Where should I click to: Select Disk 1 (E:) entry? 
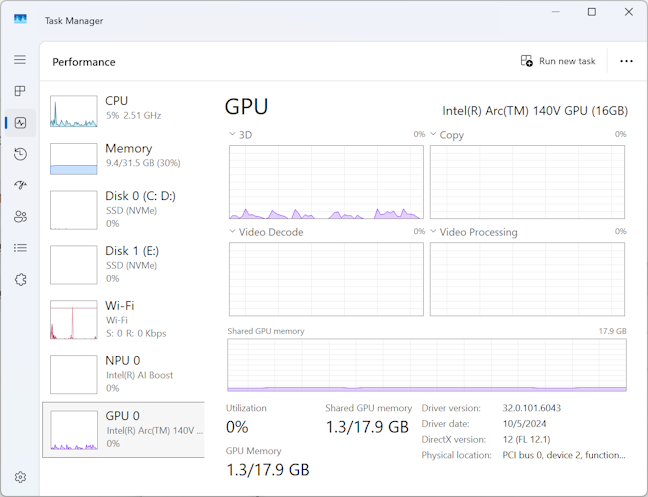[124, 265]
